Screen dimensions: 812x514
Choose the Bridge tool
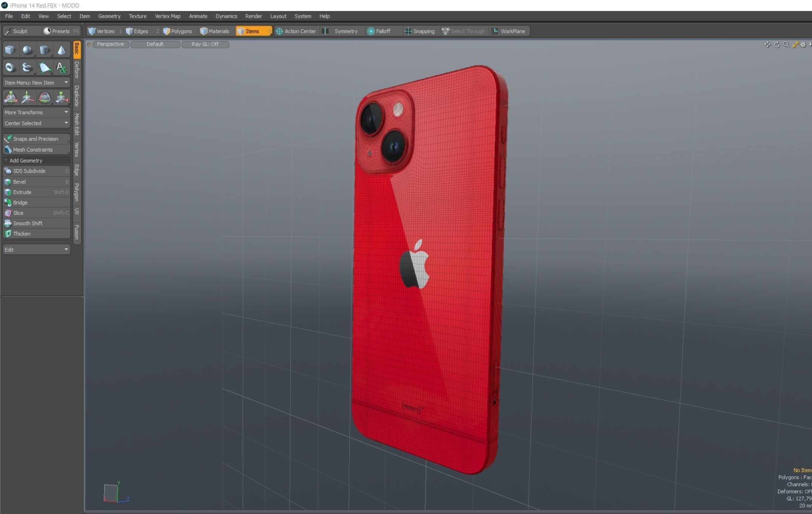coord(36,202)
